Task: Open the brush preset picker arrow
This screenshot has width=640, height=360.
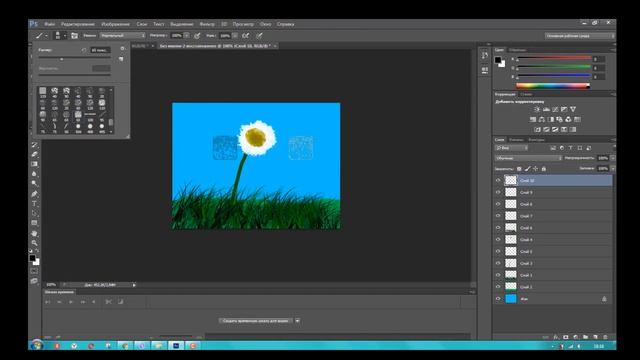Action: tap(64, 36)
